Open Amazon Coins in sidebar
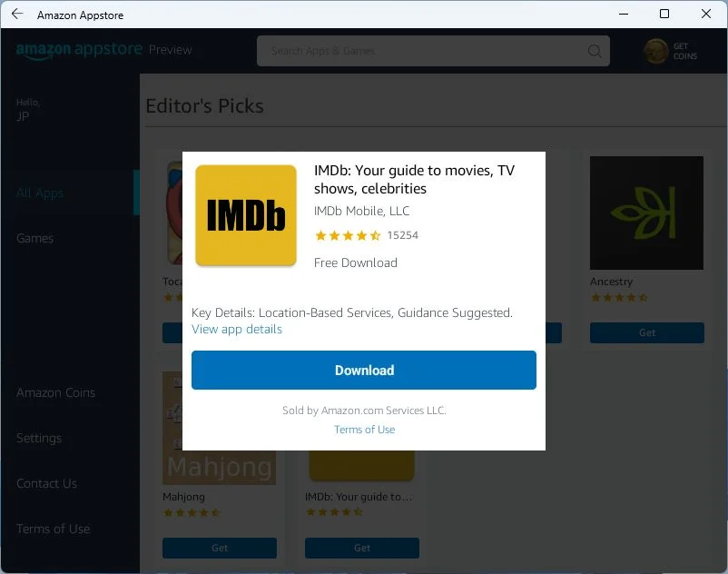The height and width of the screenshot is (574, 728). click(55, 393)
